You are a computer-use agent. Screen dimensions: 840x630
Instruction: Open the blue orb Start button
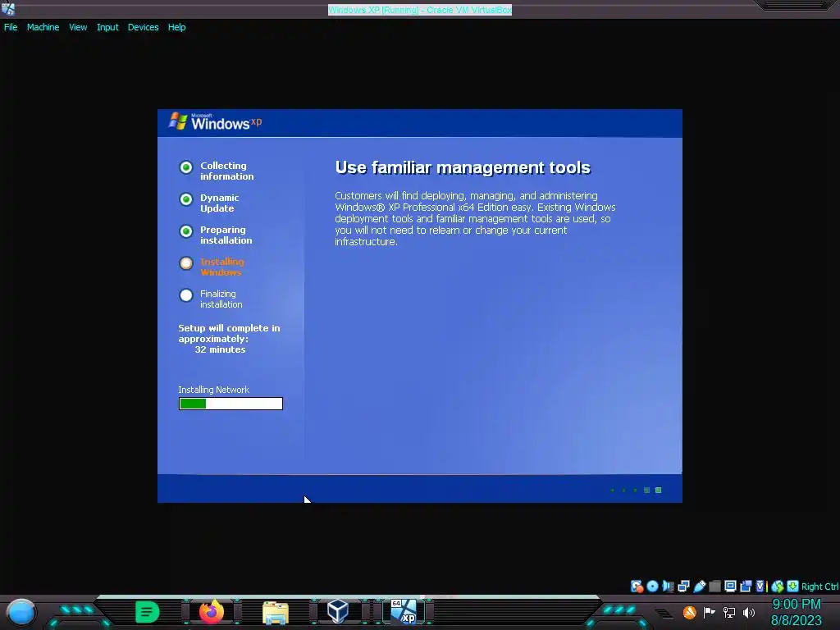coord(21,612)
